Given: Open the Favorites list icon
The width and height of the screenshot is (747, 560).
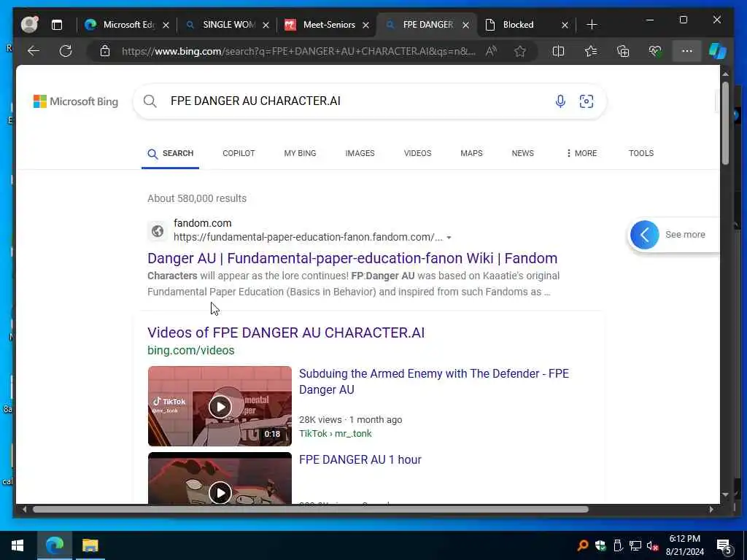Looking at the screenshot, I should pos(591,51).
